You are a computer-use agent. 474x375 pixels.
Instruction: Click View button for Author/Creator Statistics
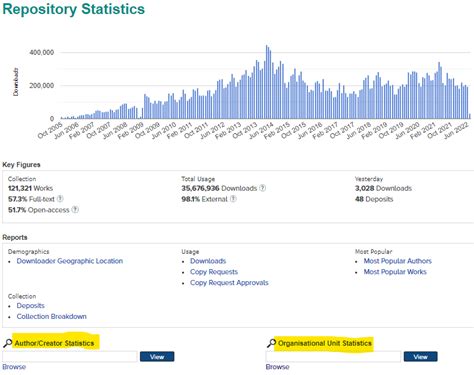tap(157, 357)
